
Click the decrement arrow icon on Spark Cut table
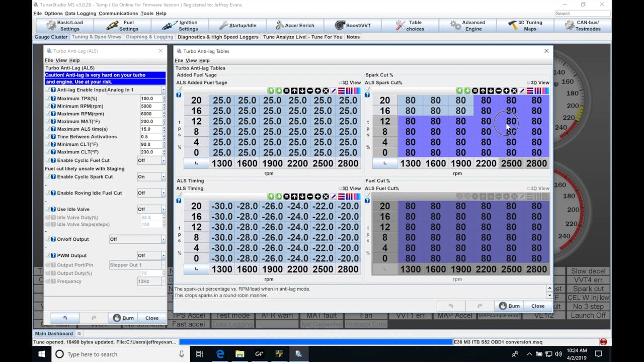(491, 91)
